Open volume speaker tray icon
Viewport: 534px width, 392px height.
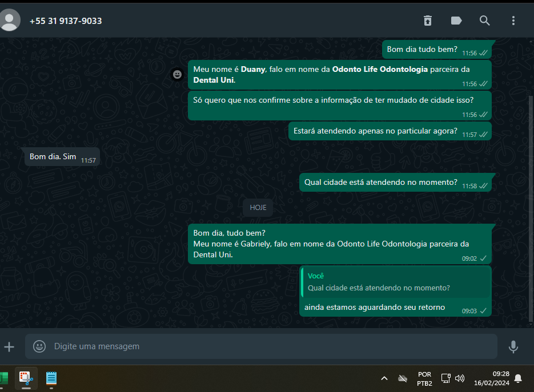(460, 378)
